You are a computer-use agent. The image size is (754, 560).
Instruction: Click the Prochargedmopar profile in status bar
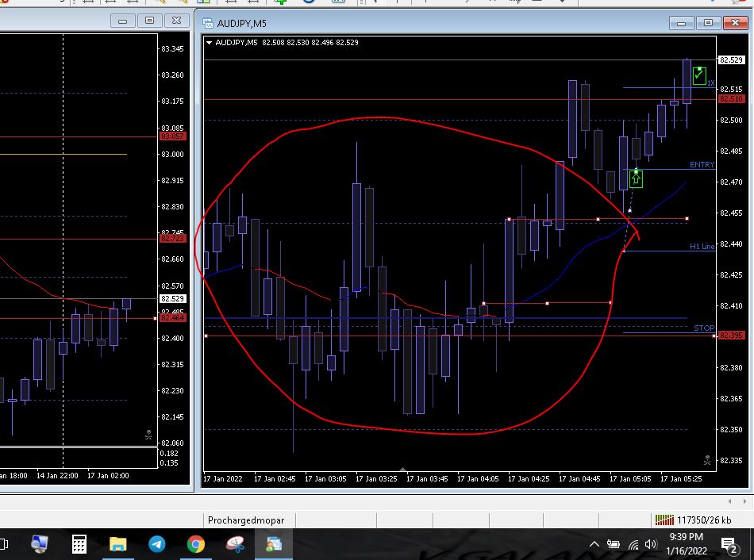(246, 520)
